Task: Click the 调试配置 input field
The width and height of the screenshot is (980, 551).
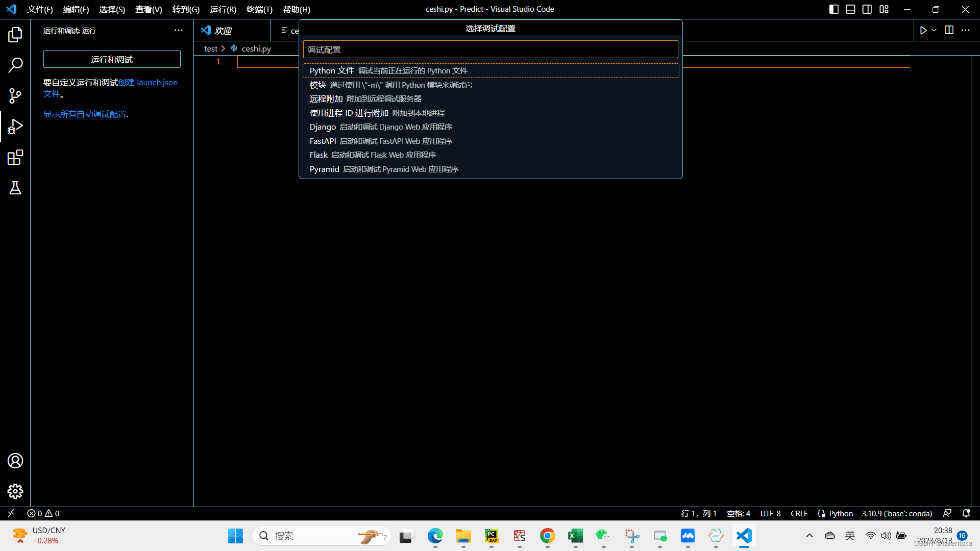Action: tap(490, 49)
